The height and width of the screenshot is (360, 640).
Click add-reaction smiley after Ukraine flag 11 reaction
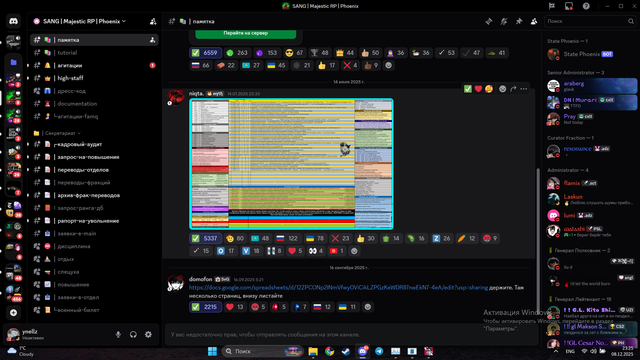pos(368,307)
